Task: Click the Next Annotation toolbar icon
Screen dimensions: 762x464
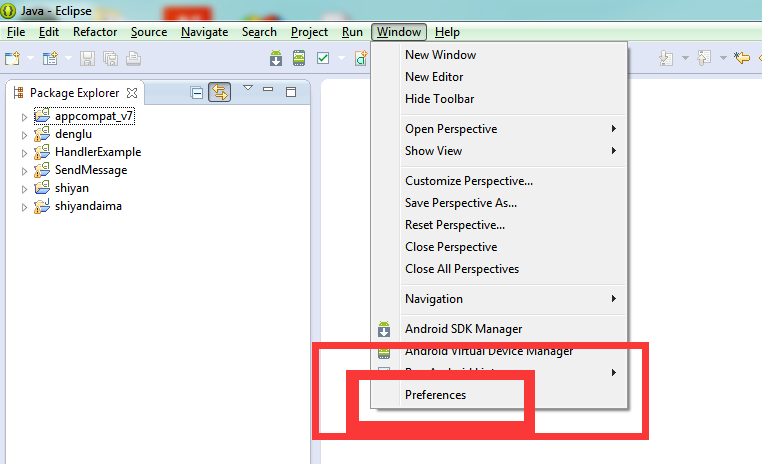Action: point(666,58)
